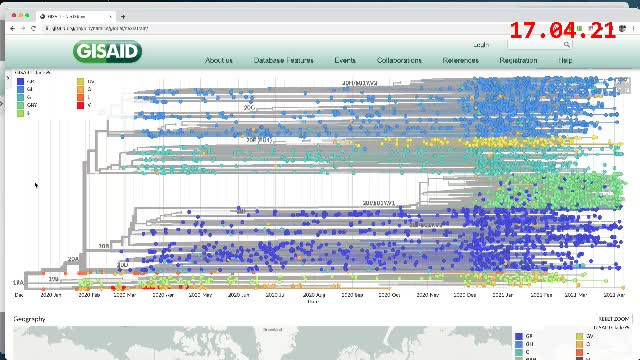
Task: Open the Help menu item
Action: coord(565,60)
